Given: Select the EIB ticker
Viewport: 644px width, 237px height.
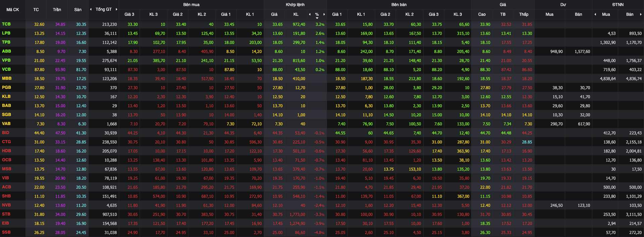Looking at the screenshot, I should (x=5, y=223).
